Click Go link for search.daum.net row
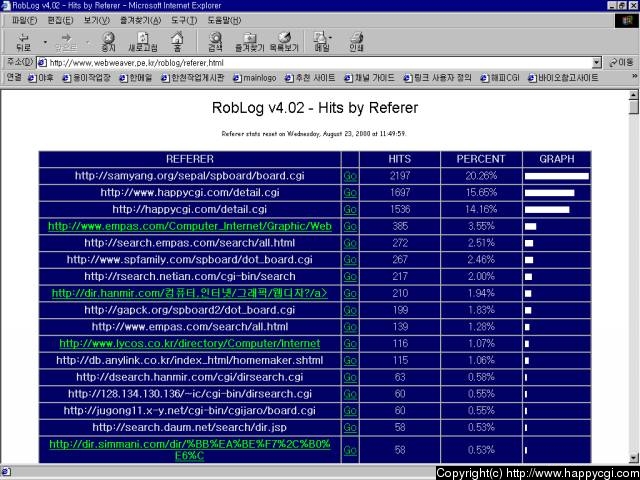The height and width of the screenshot is (480, 640). tap(350, 427)
